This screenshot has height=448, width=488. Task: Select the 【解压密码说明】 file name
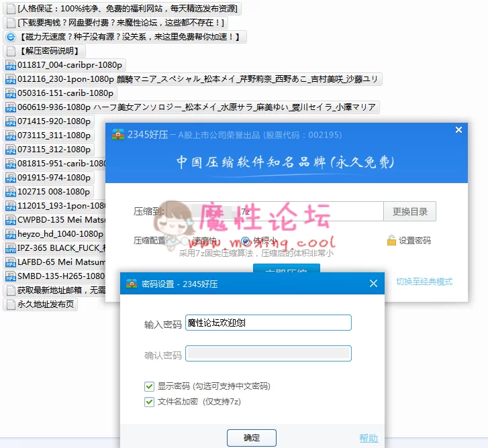point(50,51)
